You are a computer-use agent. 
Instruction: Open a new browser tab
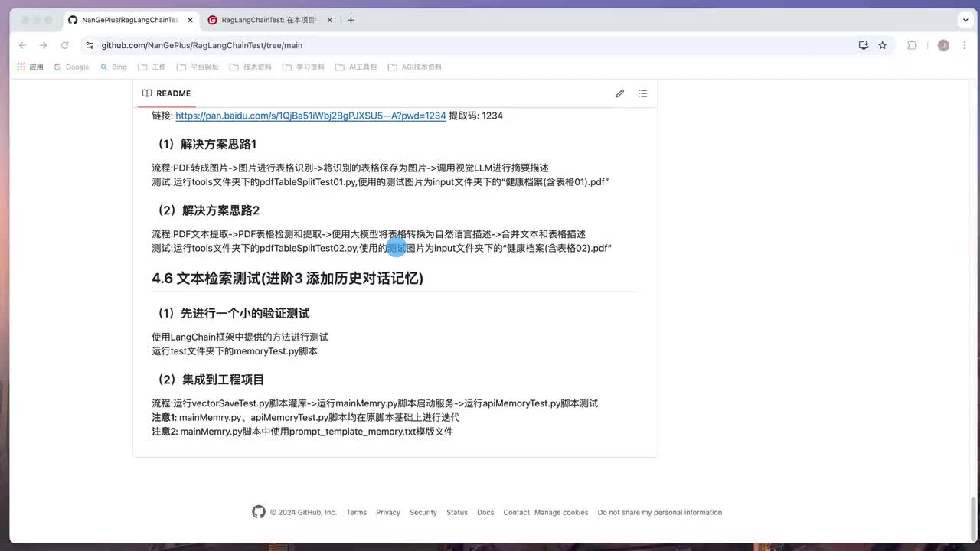pos(351,20)
